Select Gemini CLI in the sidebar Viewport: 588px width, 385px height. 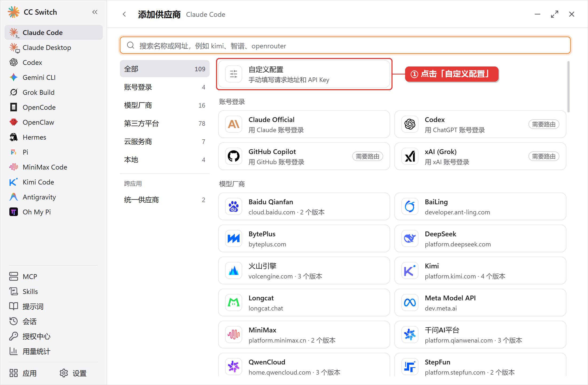(x=54, y=77)
